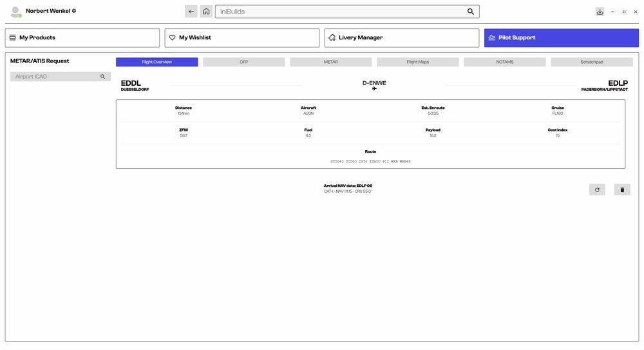Click the user profile avatar
The width and height of the screenshot is (644, 350).
15,12
